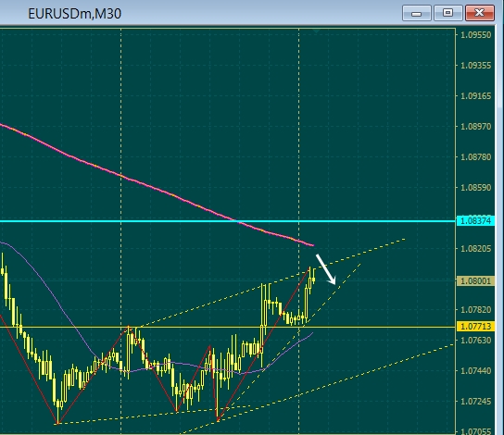Click the EURUSDm,M30 title bar text

point(74,14)
